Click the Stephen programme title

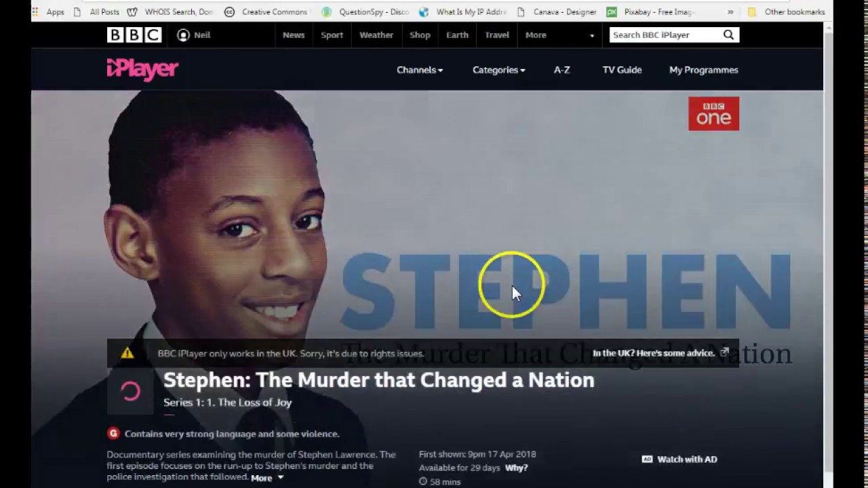[x=378, y=380]
